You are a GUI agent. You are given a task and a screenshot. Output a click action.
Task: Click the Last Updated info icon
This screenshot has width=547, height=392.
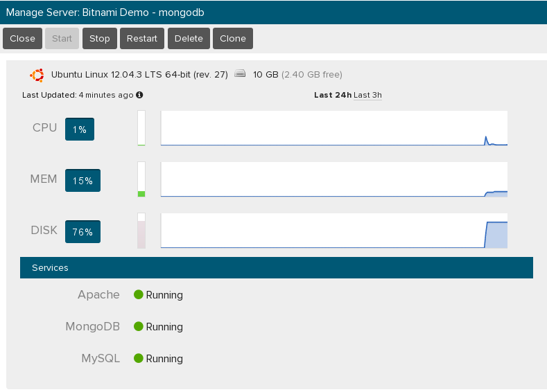click(x=139, y=95)
